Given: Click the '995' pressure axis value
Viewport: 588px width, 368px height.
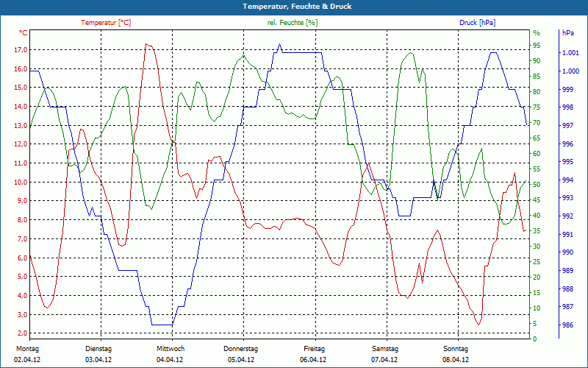Looking at the screenshot, I should pos(567,162).
